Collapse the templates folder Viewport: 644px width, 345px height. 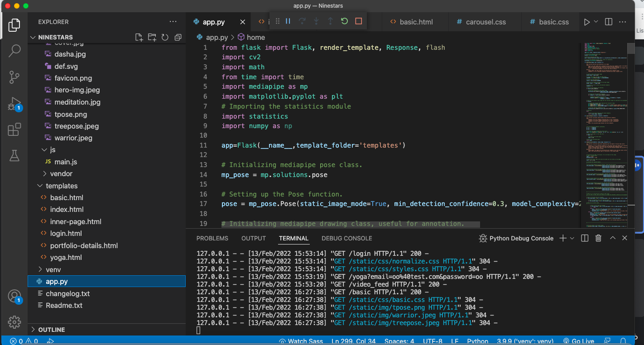pos(61,186)
